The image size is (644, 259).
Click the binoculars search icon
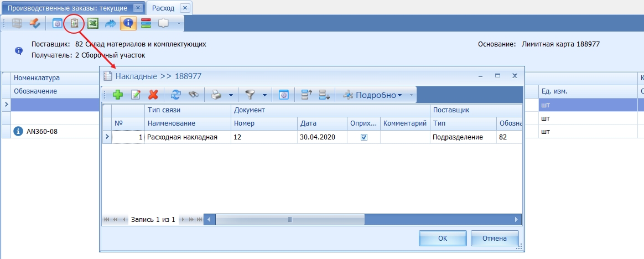[x=193, y=95]
